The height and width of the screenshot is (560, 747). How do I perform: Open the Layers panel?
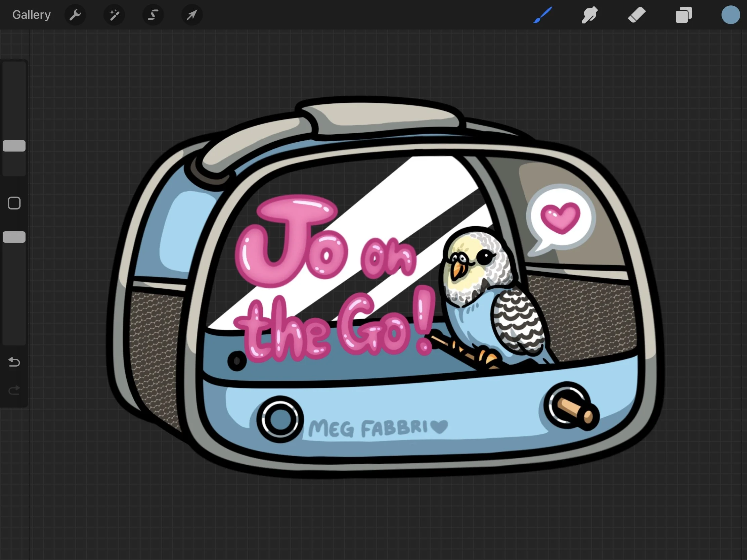click(684, 15)
